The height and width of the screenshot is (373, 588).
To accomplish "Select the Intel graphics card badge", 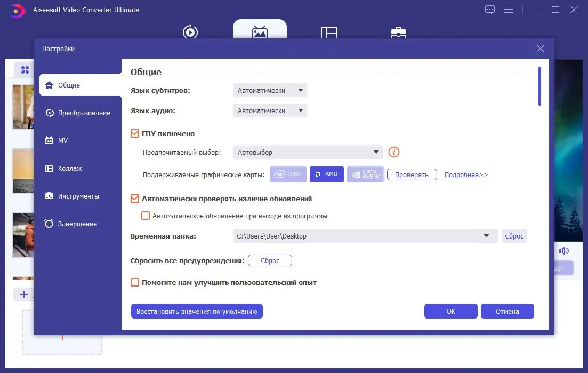I will (288, 174).
